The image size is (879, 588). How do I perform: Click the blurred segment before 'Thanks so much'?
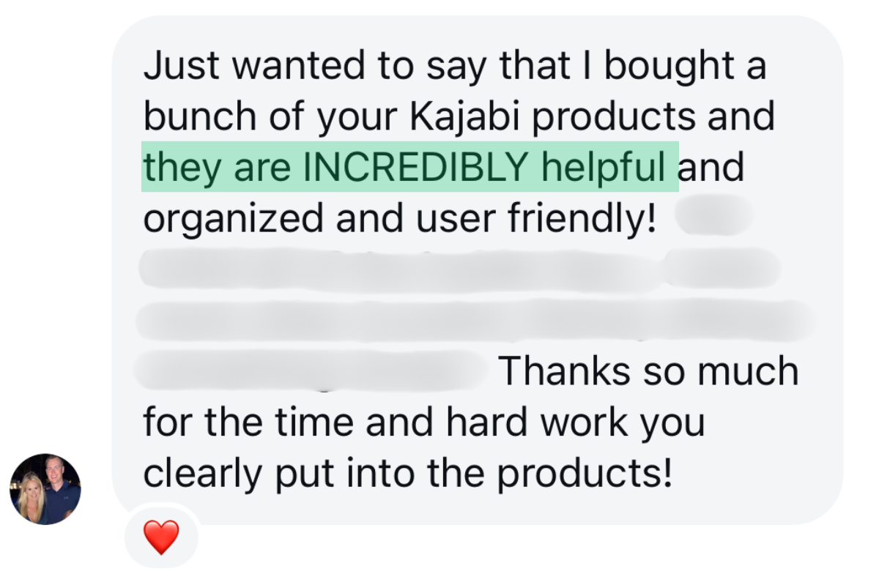(x=313, y=371)
